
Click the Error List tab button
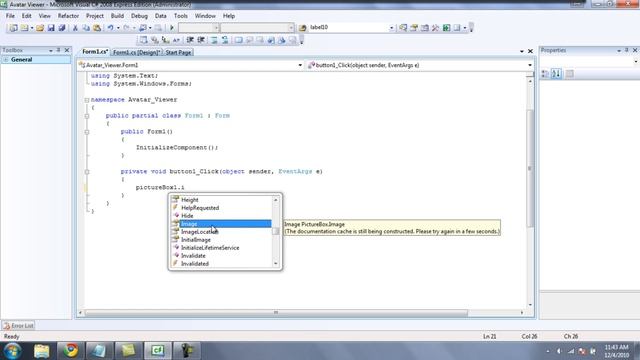pyautogui.click(x=18, y=326)
